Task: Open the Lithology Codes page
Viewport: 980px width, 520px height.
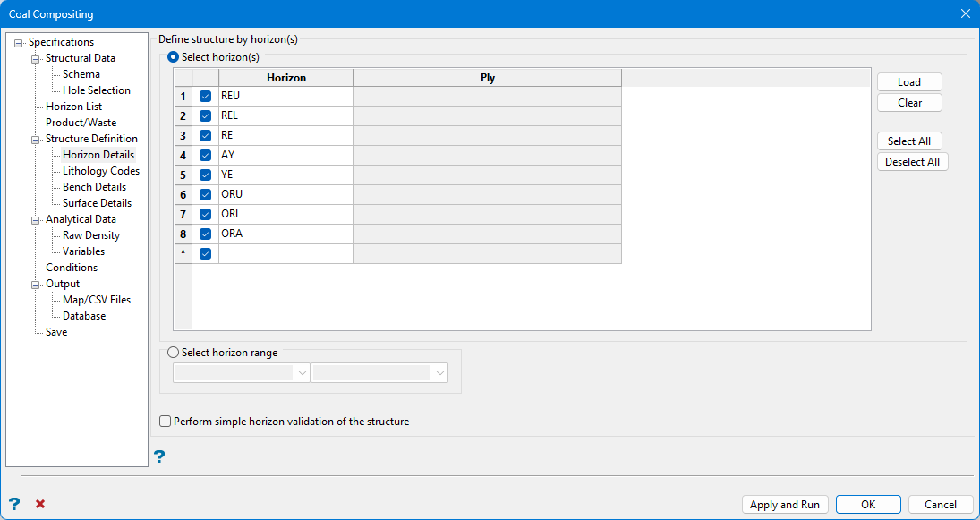Action: tap(101, 171)
